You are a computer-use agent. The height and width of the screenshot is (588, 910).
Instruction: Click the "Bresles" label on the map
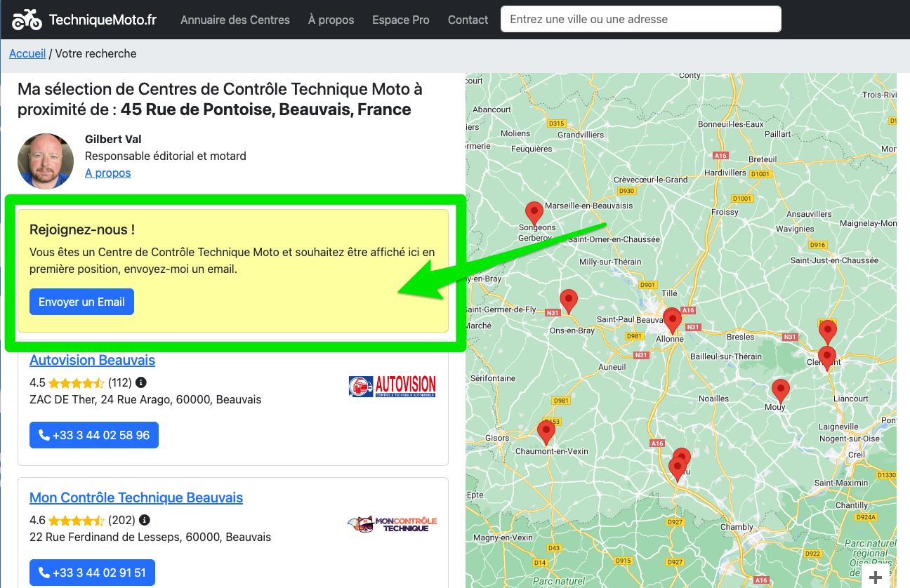(x=740, y=337)
